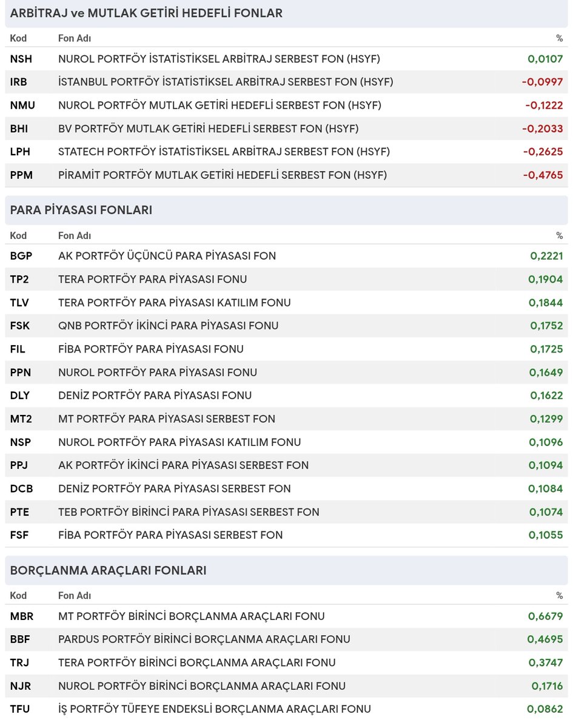Open NUROL PORTFÖY MUTLAK GETİRİ HEDEFLİ fund
The image size is (573, 728).
click(x=219, y=105)
